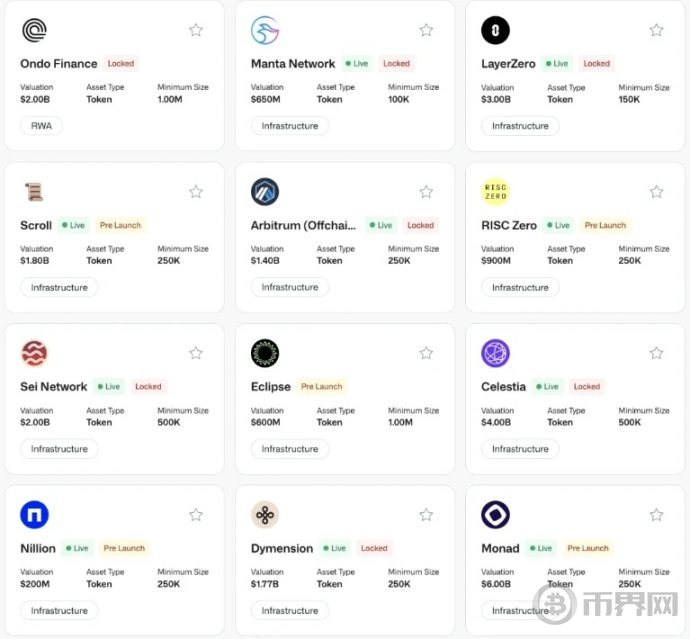The width and height of the screenshot is (690, 639).
Task: Select Infrastructure tag under Celestia
Action: point(520,449)
